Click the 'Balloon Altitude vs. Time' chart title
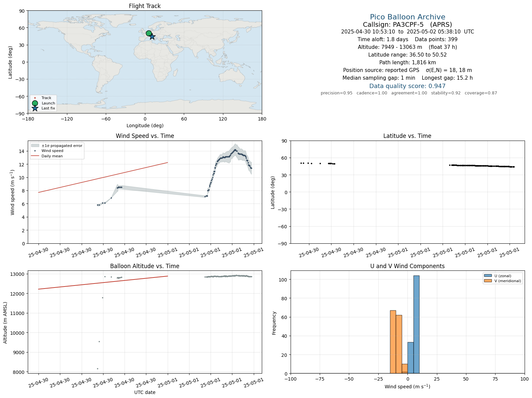 [145, 266]
